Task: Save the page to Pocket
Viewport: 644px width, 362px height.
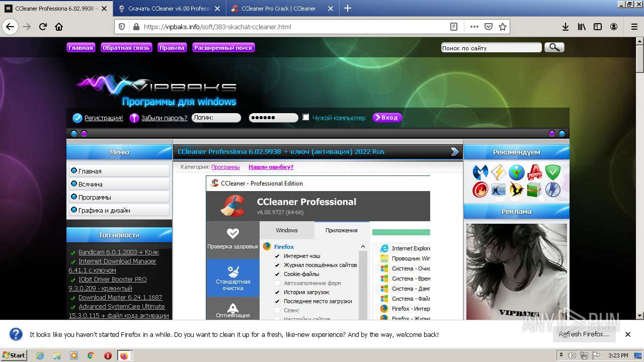Action: pyautogui.click(x=488, y=27)
